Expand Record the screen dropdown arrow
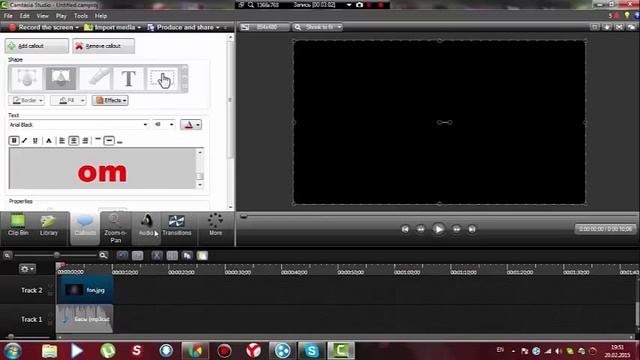 click(x=77, y=28)
